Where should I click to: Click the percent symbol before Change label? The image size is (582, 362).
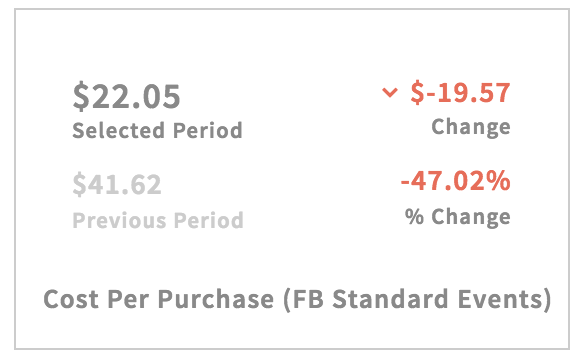coord(414,216)
